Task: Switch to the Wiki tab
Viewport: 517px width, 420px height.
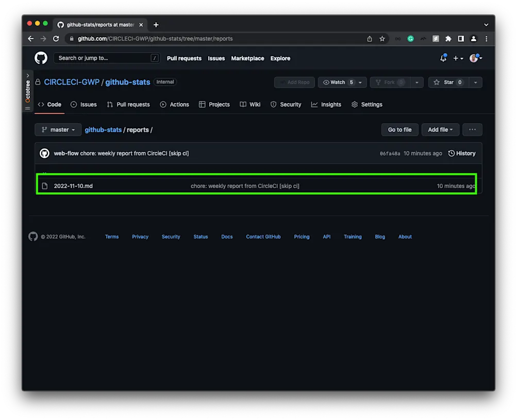Action: (251, 105)
